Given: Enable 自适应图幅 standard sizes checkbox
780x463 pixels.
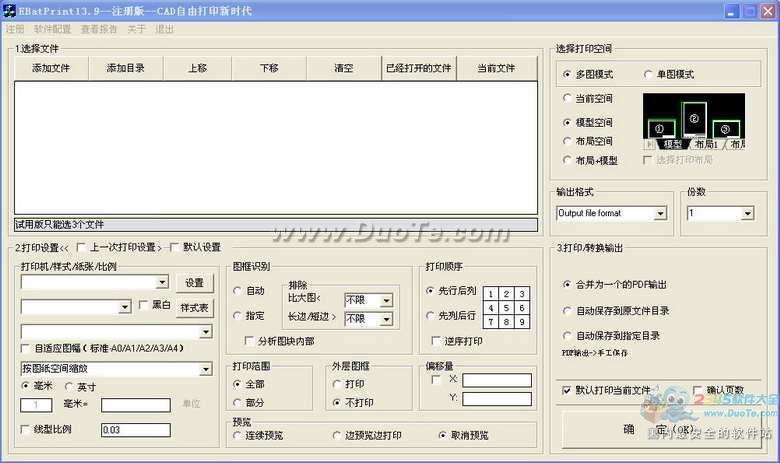Looking at the screenshot, I should pos(25,348).
